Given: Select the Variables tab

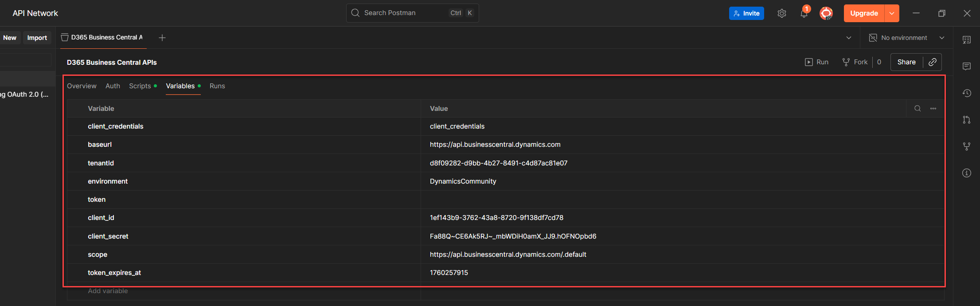Looking at the screenshot, I should click(183, 86).
